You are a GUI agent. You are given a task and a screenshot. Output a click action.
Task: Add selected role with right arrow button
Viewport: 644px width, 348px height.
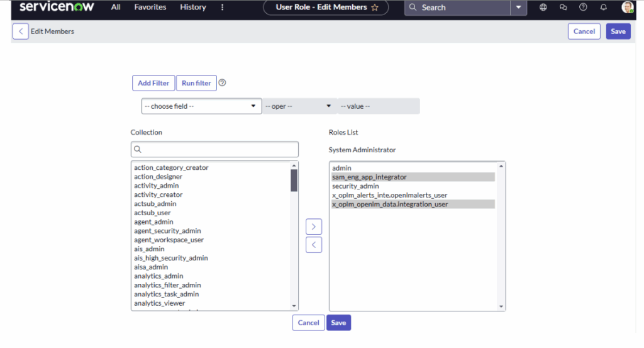click(314, 227)
